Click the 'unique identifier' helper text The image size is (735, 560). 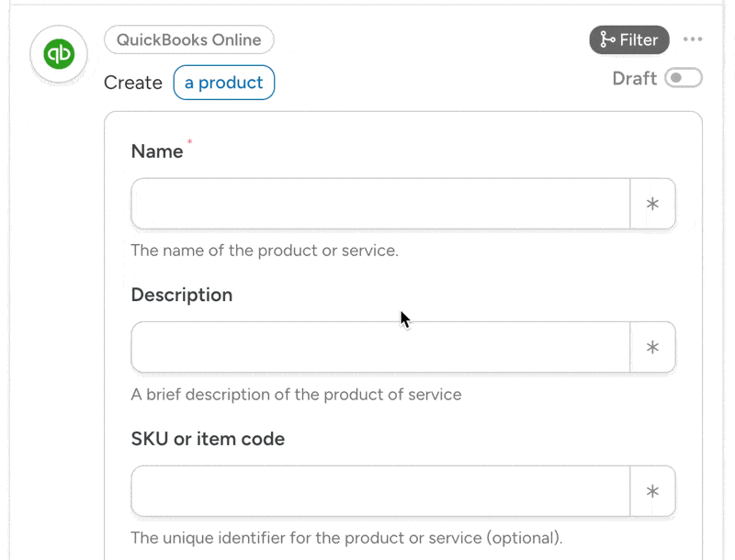point(346,538)
